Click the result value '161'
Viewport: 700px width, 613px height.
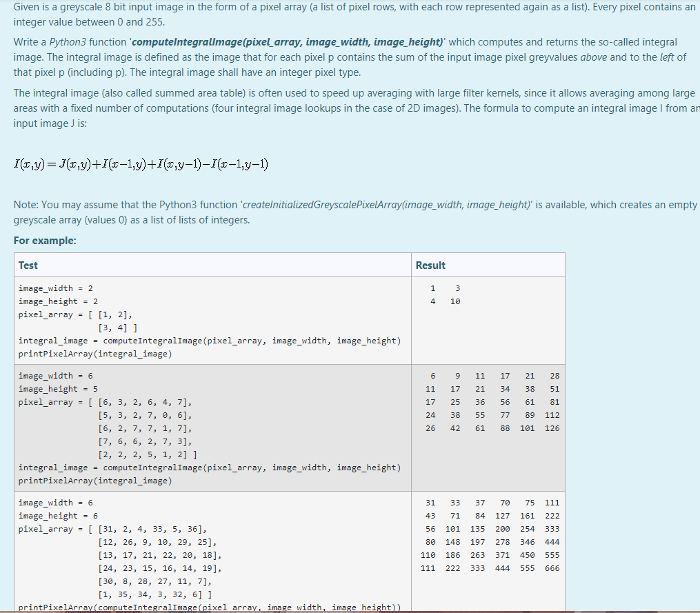tap(527, 516)
